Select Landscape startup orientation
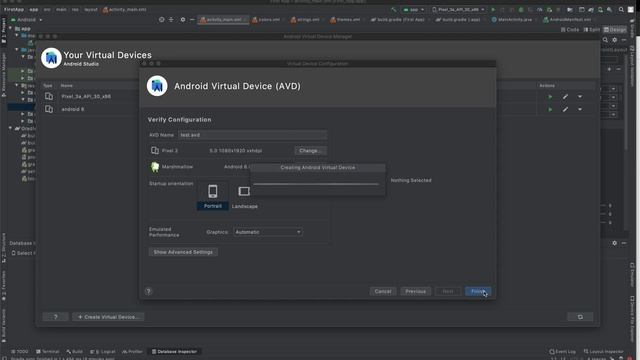This screenshot has width=640, height=360. point(244,196)
